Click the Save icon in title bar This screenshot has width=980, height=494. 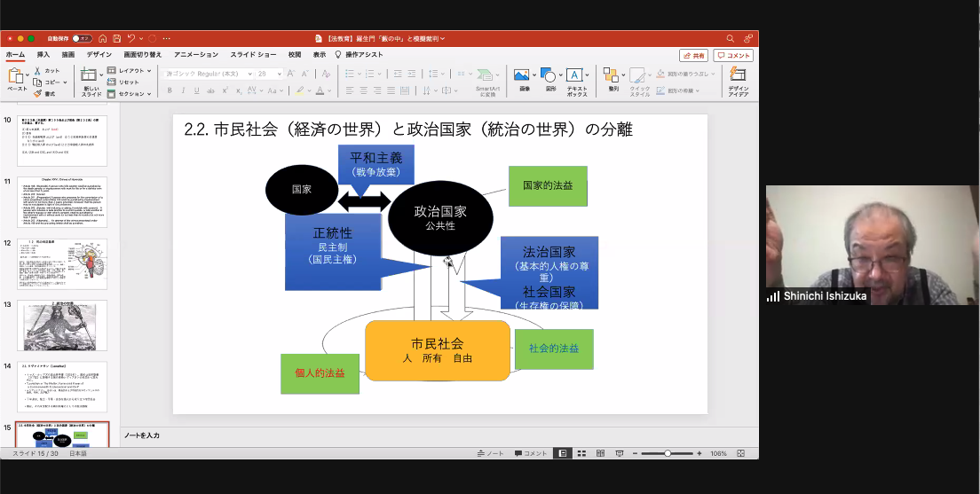(x=117, y=39)
